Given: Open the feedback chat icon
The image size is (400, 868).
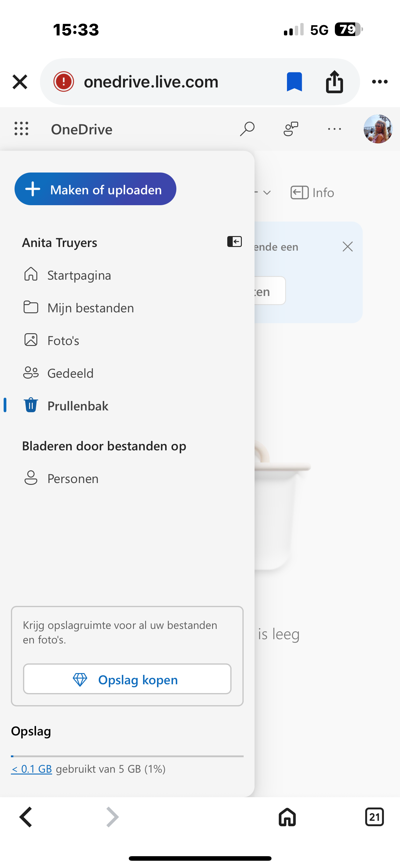Looking at the screenshot, I should tap(291, 129).
